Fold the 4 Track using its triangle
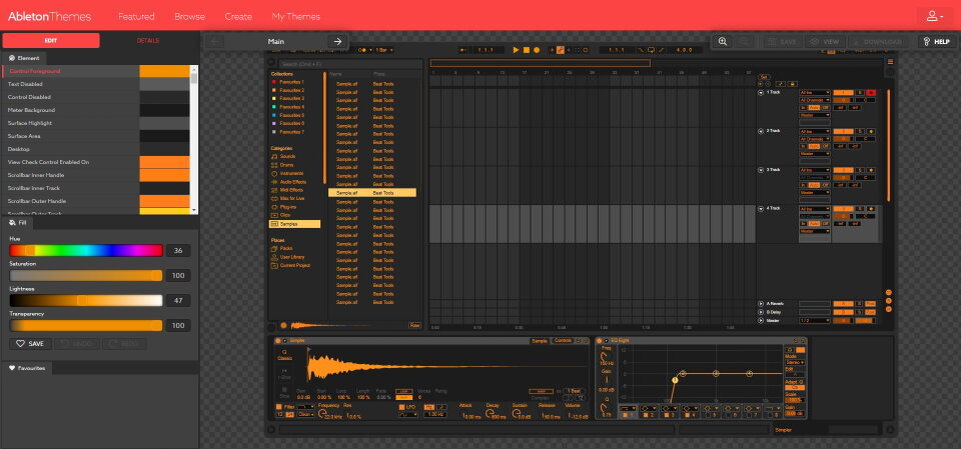This screenshot has height=449, width=961. [761, 208]
